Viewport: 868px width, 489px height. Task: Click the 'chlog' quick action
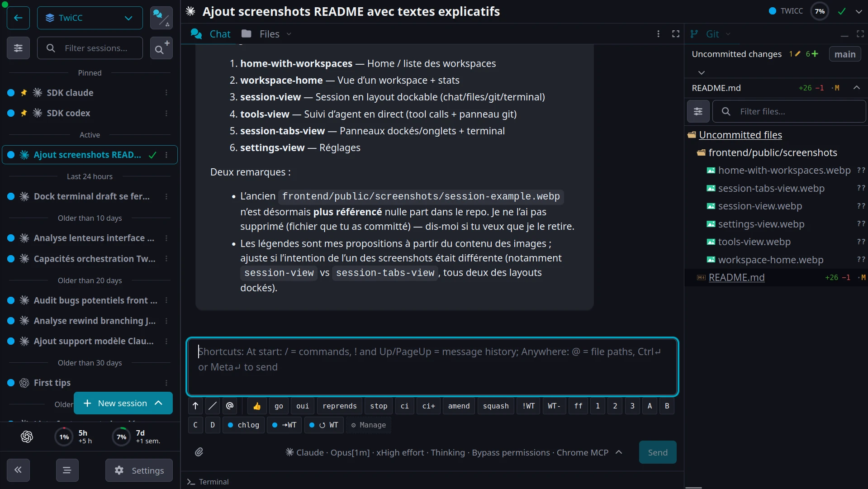243,425
